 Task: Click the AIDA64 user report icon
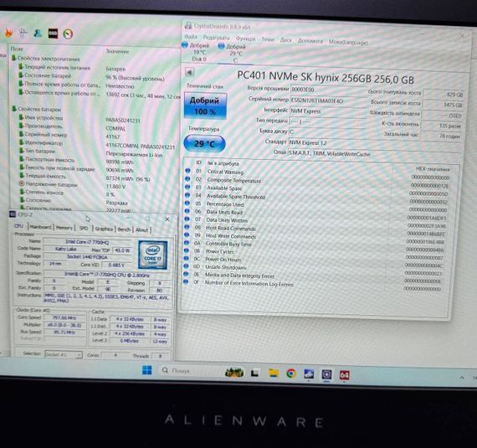pyautogui.click(x=38, y=33)
